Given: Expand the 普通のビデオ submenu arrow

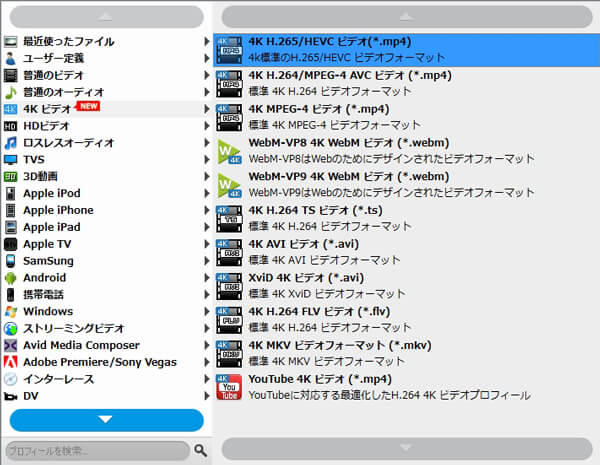Looking at the screenshot, I should tap(207, 75).
